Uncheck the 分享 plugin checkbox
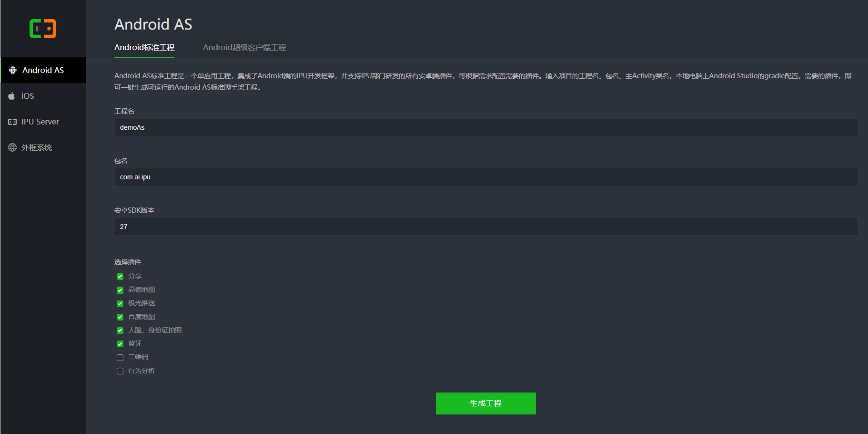This screenshot has height=434, width=868. tap(120, 277)
